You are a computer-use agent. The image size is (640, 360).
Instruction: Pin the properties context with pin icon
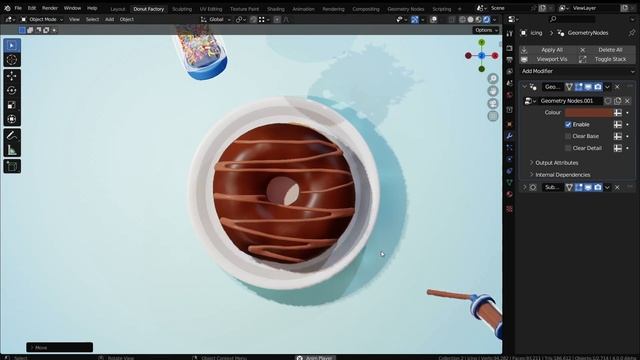coord(632,33)
